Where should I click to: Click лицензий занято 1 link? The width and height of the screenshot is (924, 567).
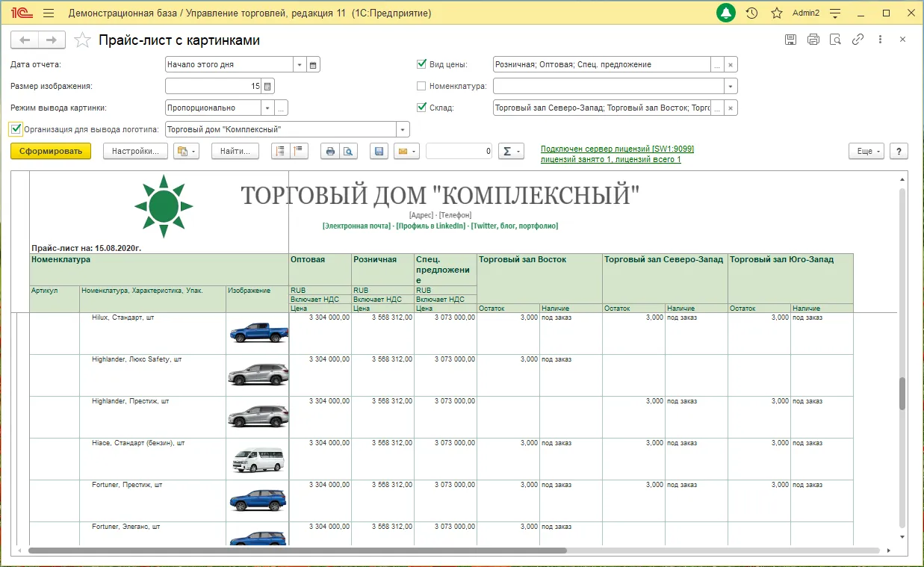click(x=610, y=159)
